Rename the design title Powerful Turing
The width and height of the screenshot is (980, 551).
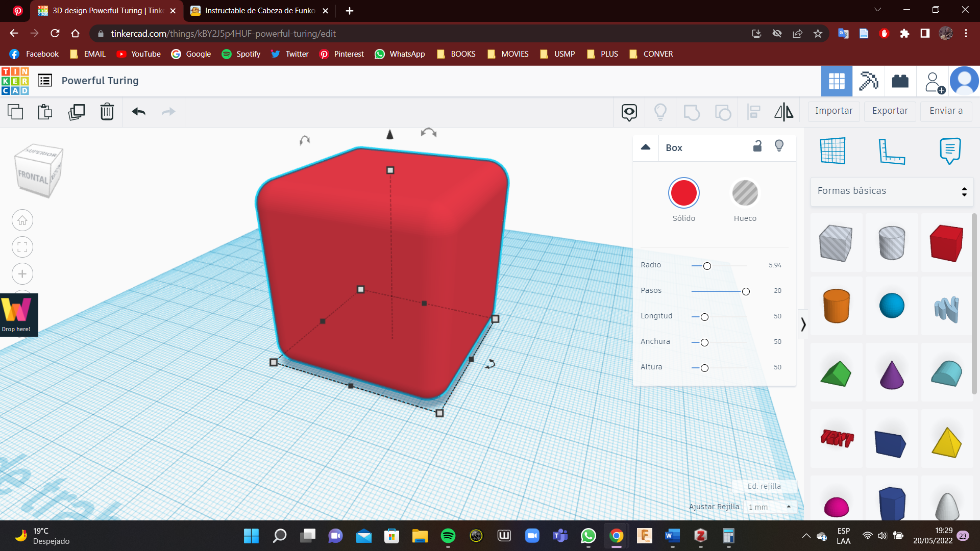pos(100,81)
